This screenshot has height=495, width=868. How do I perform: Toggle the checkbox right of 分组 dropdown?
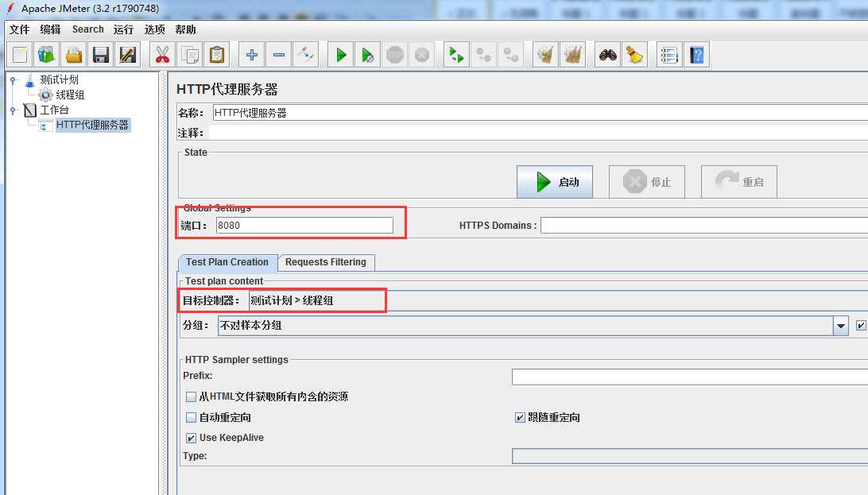pyautogui.click(x=861, y=325)
